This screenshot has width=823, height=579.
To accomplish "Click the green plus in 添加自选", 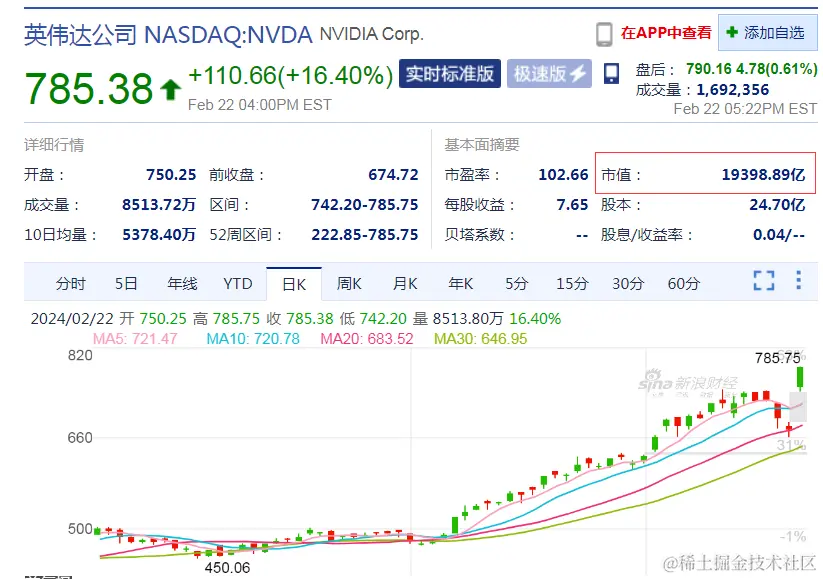I will pyautogui.click(x=732, y=33).
